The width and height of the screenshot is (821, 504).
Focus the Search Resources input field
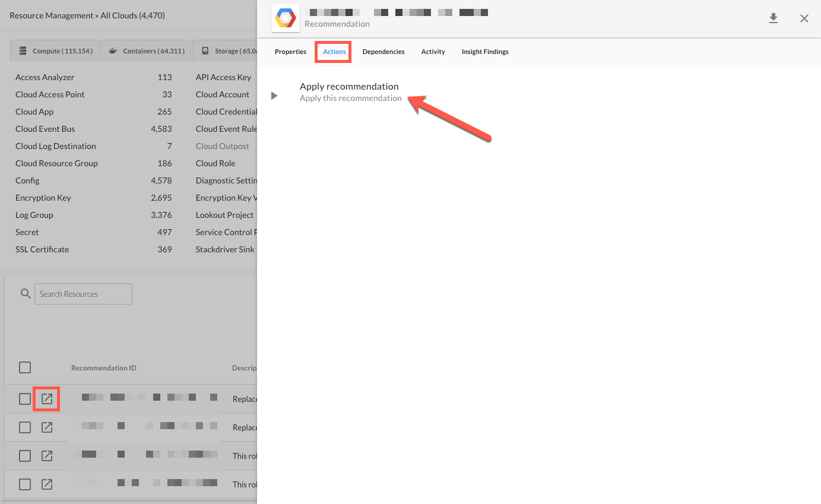[83, 294]
